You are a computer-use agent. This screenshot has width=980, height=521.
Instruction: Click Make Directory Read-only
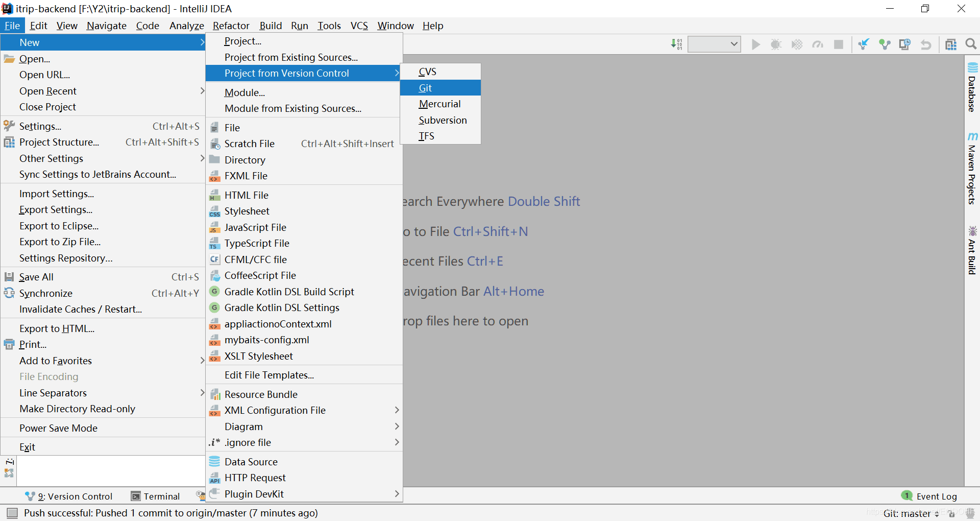[x=103, y=409]
